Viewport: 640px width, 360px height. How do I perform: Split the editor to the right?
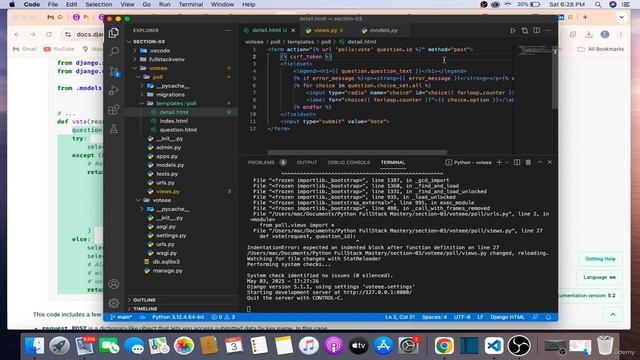[537, 30]
